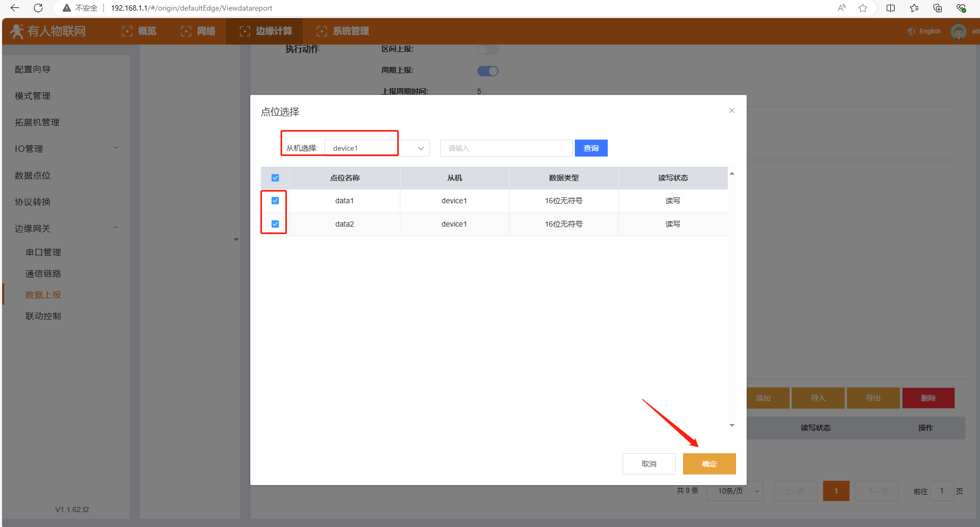Toggle the select-all header checkbox

point(275,178)
